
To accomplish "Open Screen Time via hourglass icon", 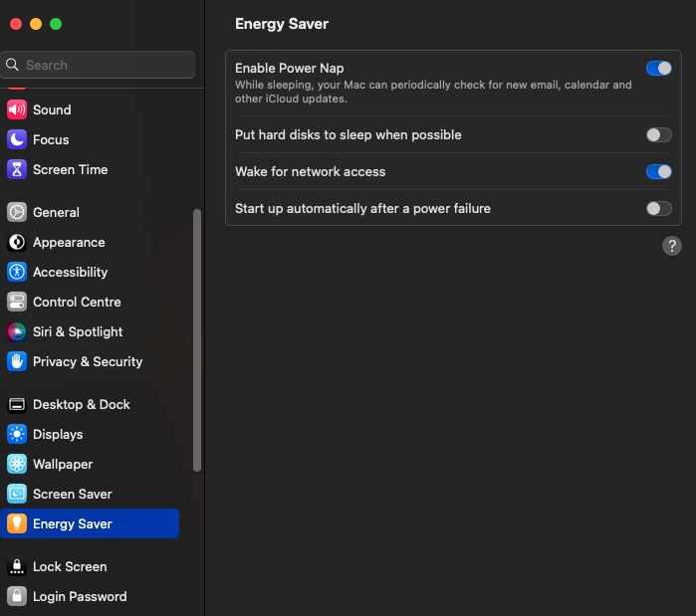I will pyautogui.click(x=17, y=170).
